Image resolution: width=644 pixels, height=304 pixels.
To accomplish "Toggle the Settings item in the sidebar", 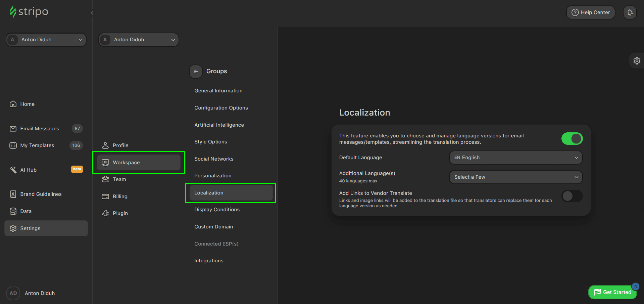I will pos(30,228).
